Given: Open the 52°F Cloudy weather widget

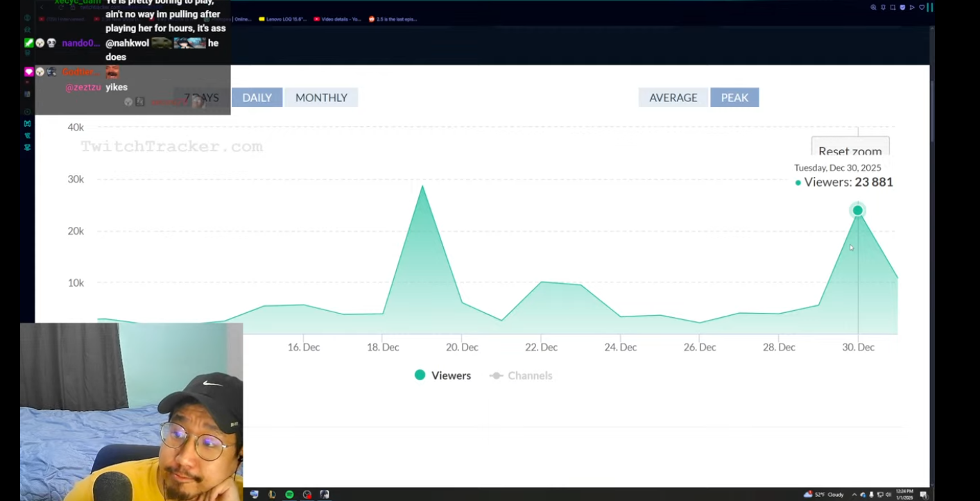Looking at the screenshot, I should 824,495.
